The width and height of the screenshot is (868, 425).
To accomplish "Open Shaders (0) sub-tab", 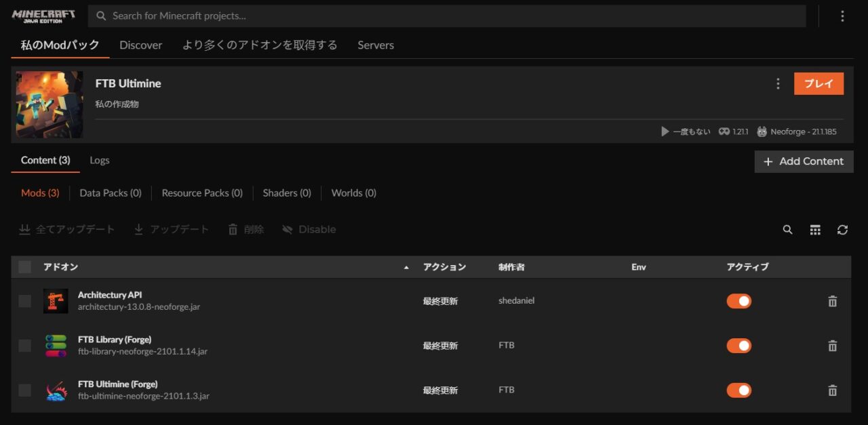I will pos(287,193).
